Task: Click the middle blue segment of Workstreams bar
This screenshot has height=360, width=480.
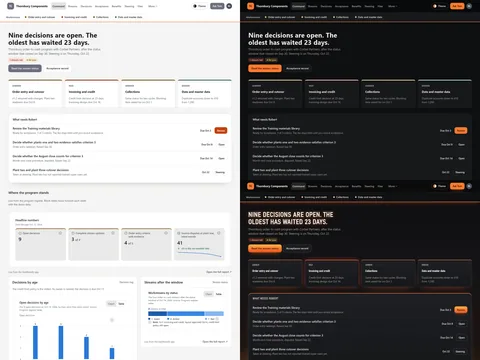Action: coord(186,314)
